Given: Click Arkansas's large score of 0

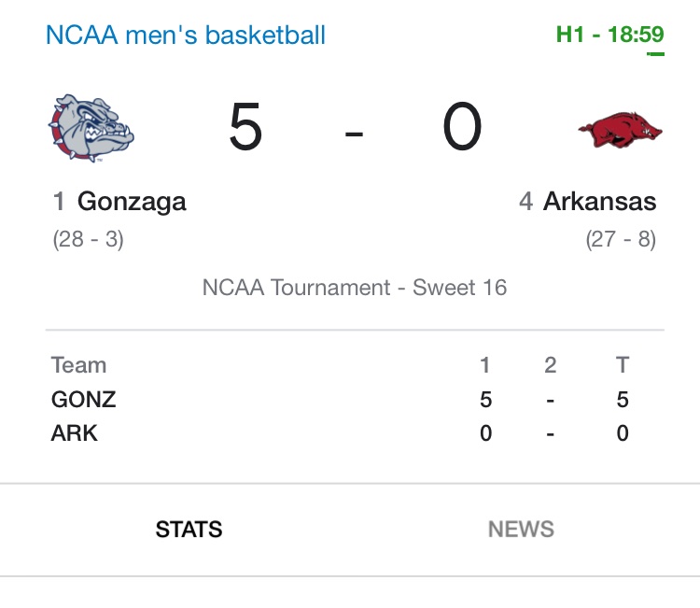Looking at the screenshot, I should pyautogui.click(x=462, y=128).
